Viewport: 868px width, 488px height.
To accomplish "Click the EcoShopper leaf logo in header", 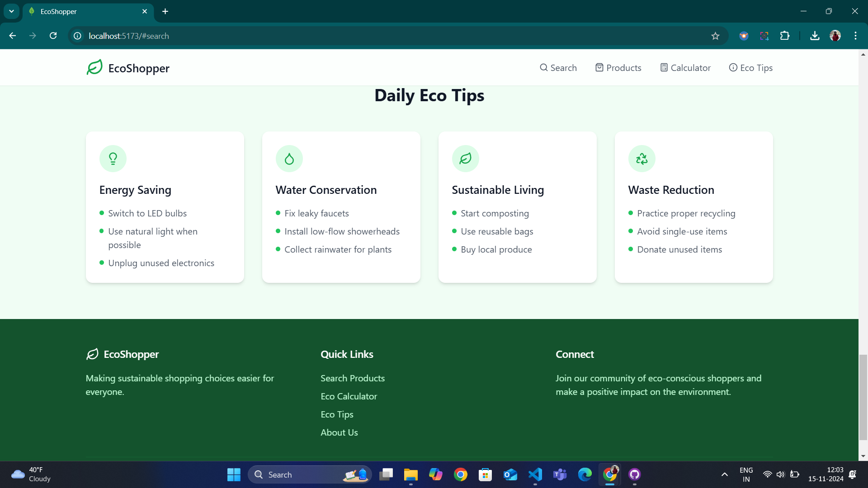I will (94, 68).
